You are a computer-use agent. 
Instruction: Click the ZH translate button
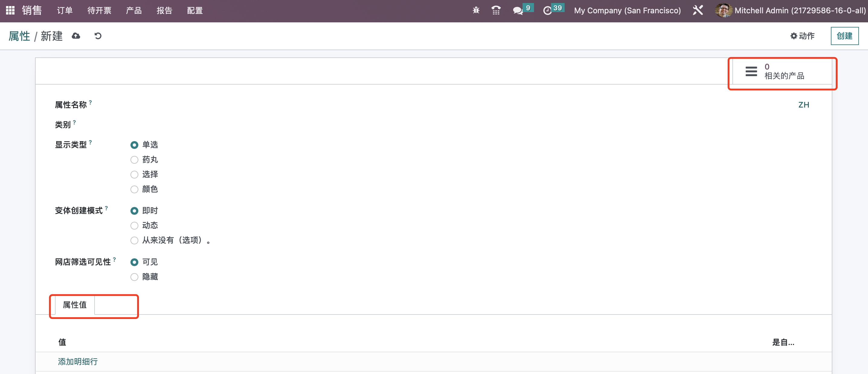804,105
